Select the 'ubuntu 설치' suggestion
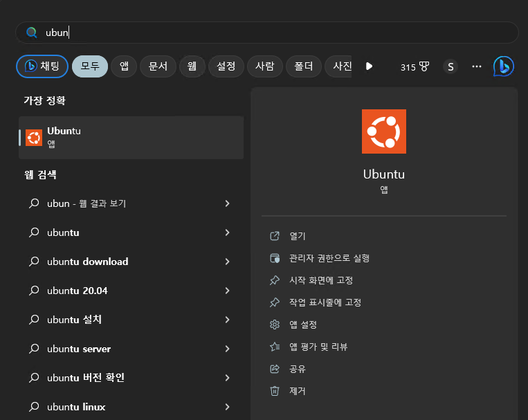 click(x=131, y=320)
